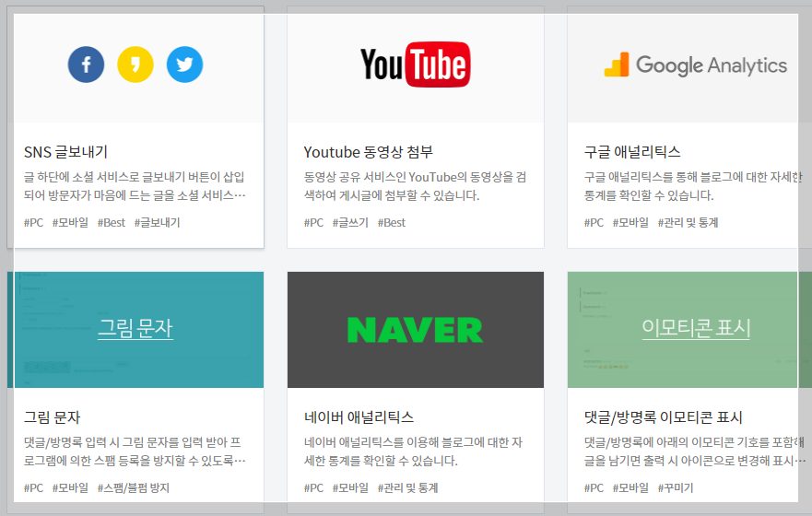Click #모바일 tag in 네이버 애널리틱스 card
812x516 pixels.
350,487
